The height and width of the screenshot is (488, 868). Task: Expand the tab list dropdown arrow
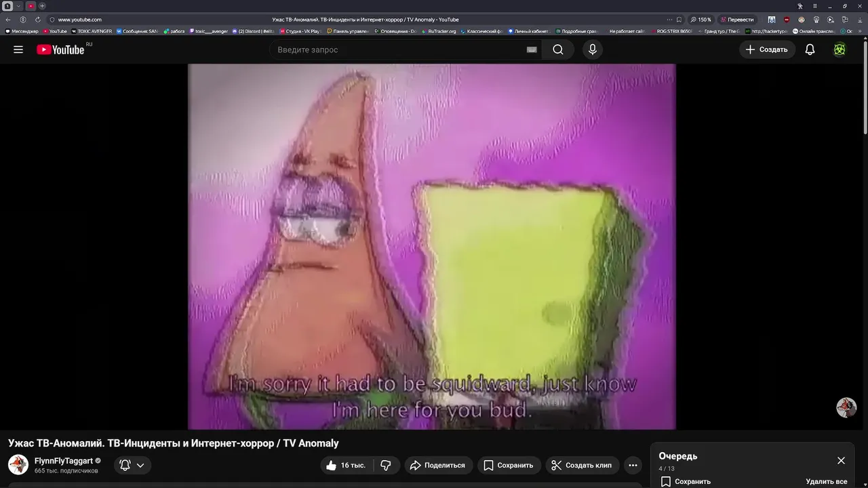[18, 6]
